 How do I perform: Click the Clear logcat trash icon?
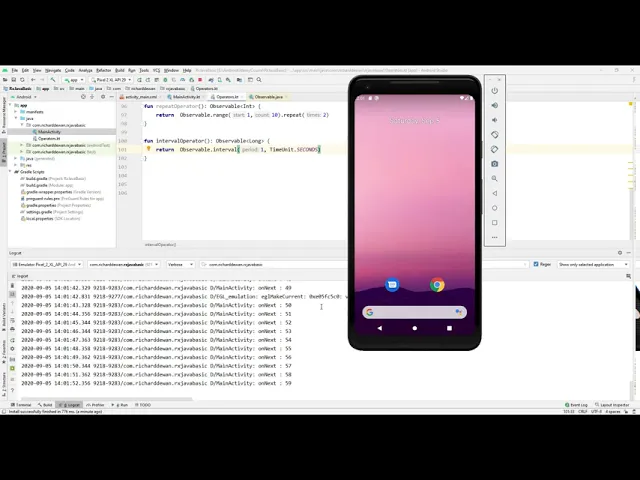pyautogui.click(x=12, y=286)
